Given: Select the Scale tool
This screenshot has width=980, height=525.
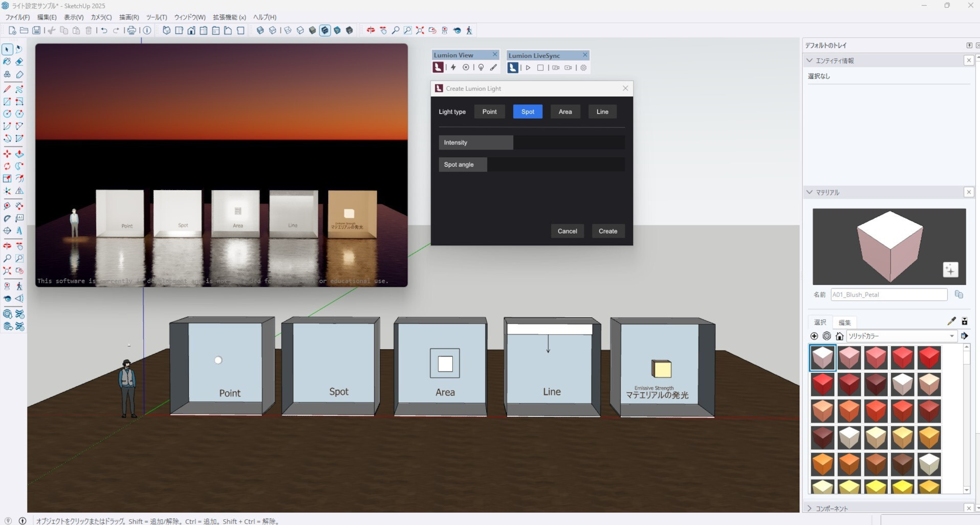Looking at the screenshot, I should coord(7,178).
